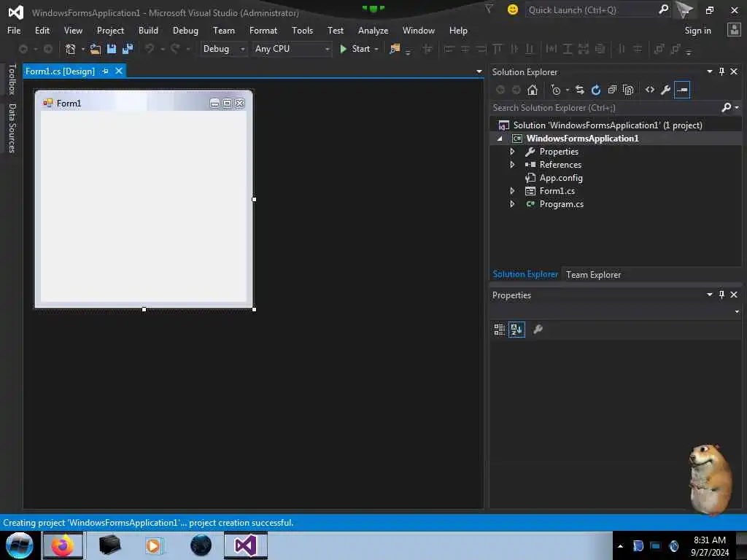Collapse the WindowsFormsApplication1 project node

500,139
